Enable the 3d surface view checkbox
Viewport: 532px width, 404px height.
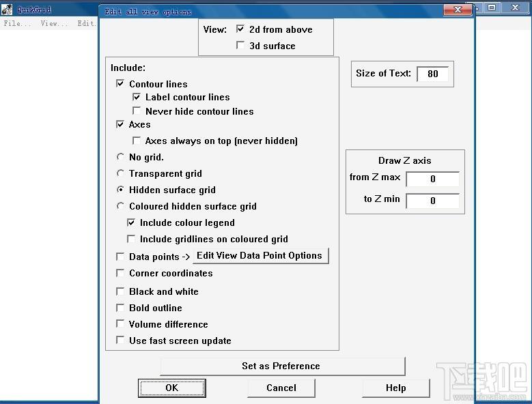(x=240, y=45)
